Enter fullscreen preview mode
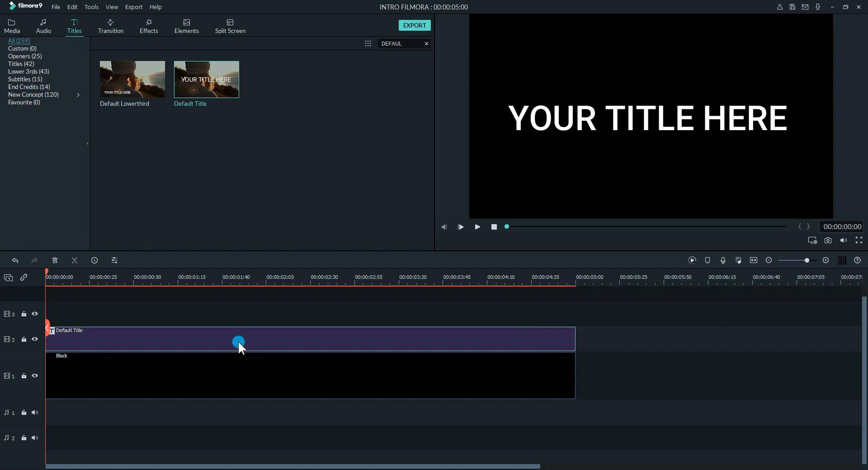Screen dimensions: 868x470 pos(859,240)
